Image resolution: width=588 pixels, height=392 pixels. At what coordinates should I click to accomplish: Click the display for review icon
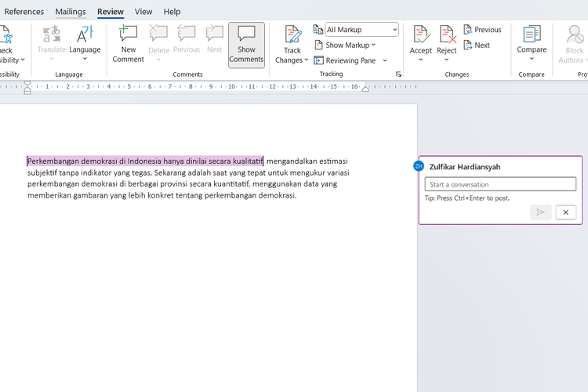[x=318, y=29]
